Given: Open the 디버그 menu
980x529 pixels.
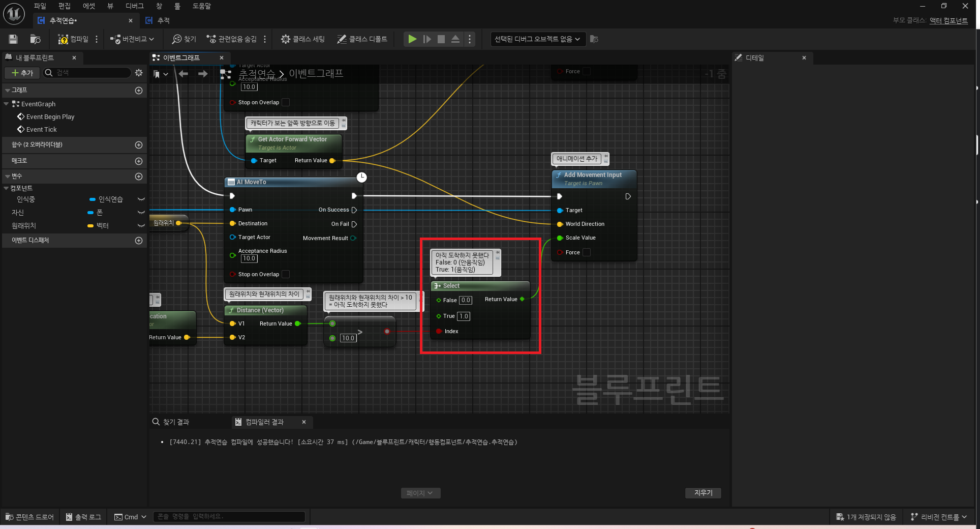Looking at the screenshot, I should 135,6.
